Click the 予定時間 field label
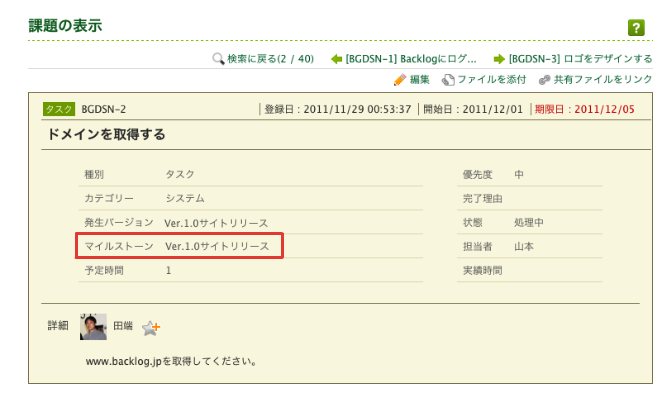This screenshot has height=407, width=662. coord(104,271)
